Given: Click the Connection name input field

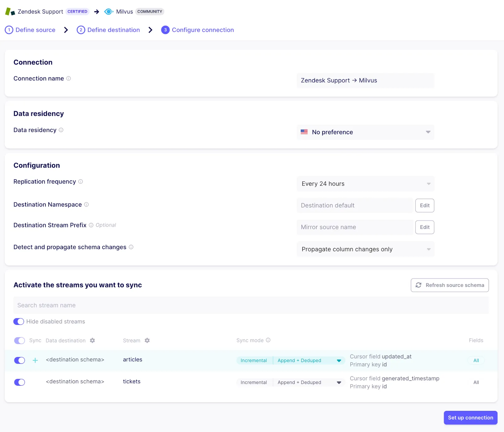Looking at the screenshot, I should [x=365, y=81].
